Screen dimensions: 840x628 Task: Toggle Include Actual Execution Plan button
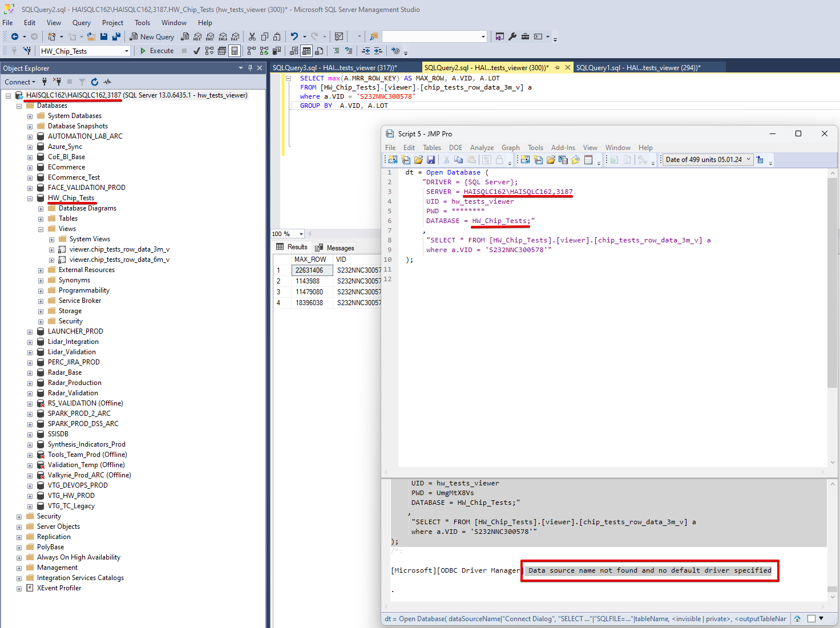click(251, 51)
